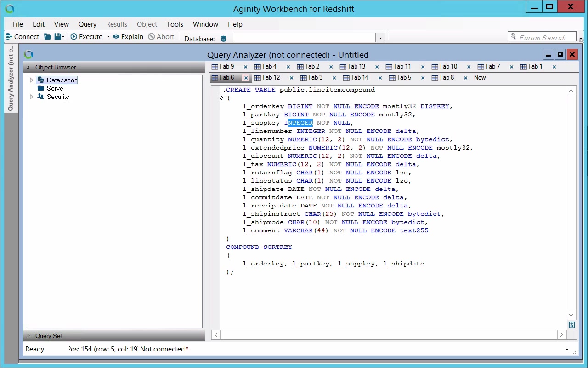Switch to Tab 13
This screenshot has height=368, width=588.
[352, 67]
